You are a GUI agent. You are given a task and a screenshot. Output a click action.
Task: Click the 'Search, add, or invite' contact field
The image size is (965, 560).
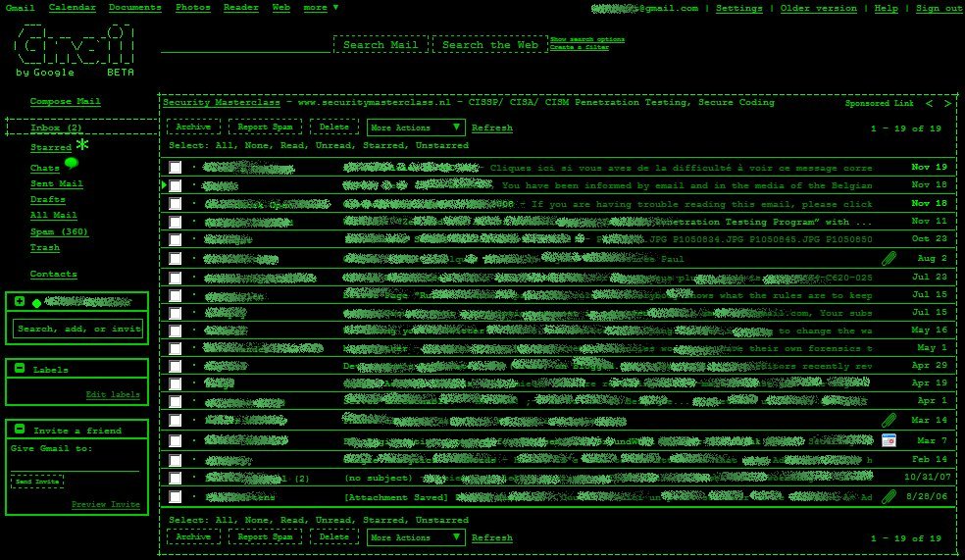[78, 329]
